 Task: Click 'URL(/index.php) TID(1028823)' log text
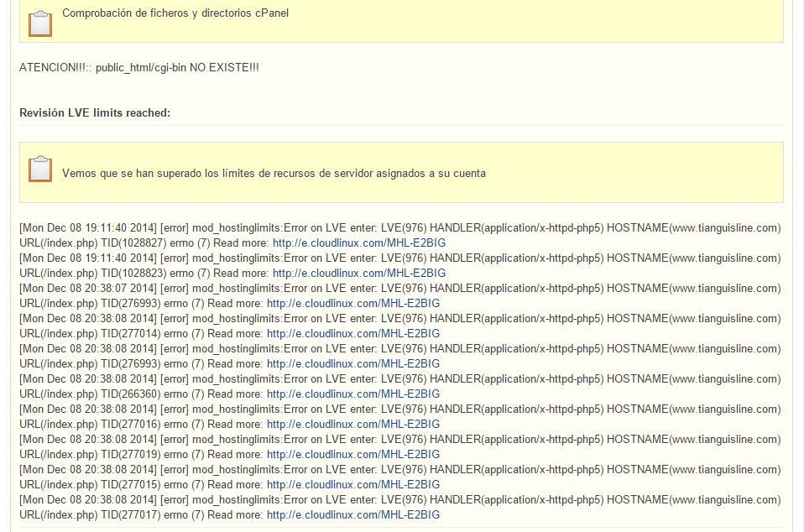click(92, 274)
